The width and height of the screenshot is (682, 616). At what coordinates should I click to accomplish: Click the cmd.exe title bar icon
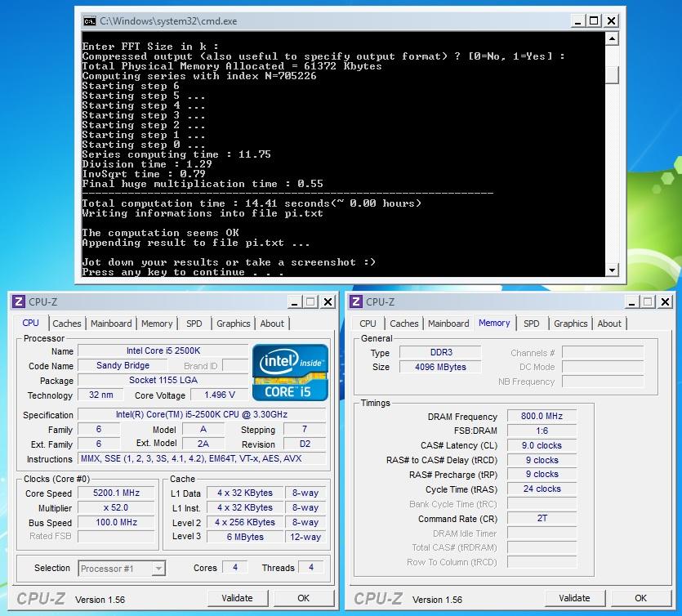(x=90, y=21)
